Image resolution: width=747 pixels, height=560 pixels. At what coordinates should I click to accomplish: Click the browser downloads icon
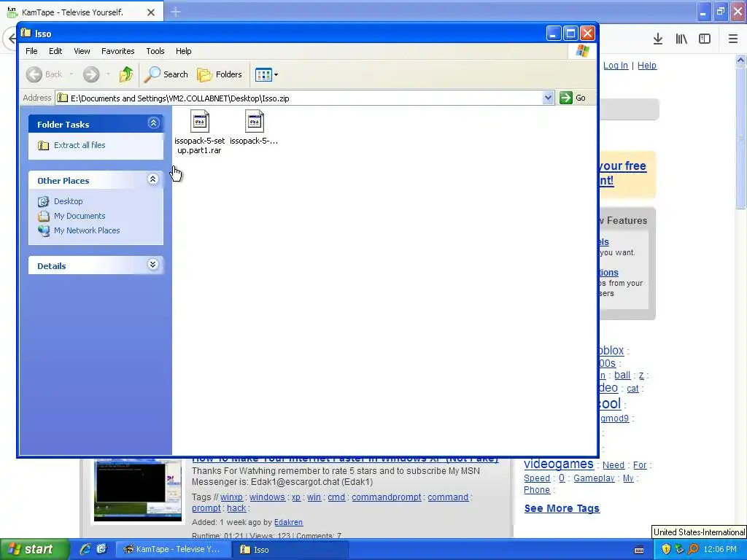[658, 39]
